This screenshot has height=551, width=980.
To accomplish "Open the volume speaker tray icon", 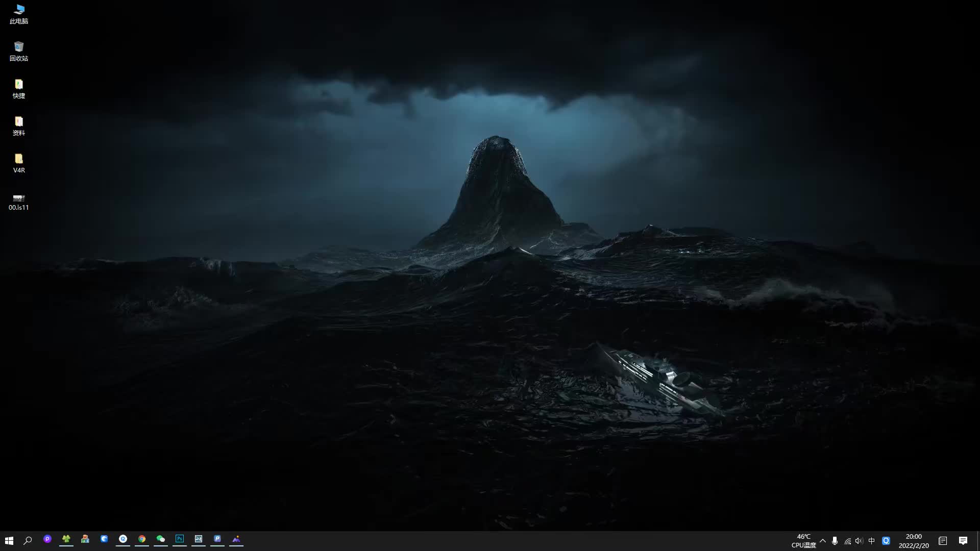I will point(859,541).
